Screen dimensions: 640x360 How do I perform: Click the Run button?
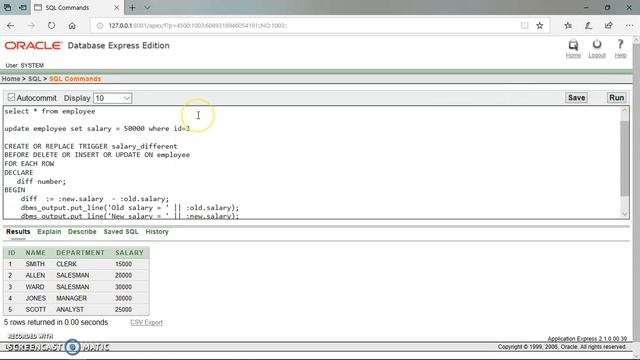[616, 98]
